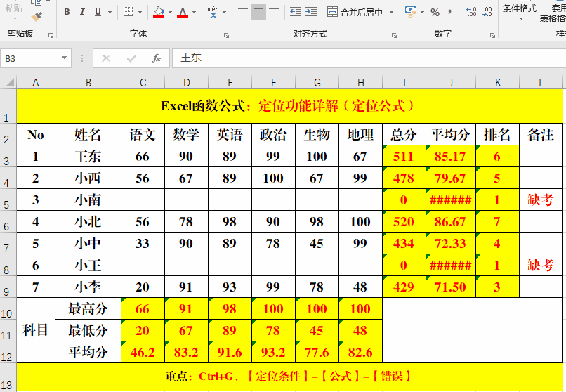This screenshot has width=566, height=392.
Task: Click the decrease indent icon
Action: [296, 12]
